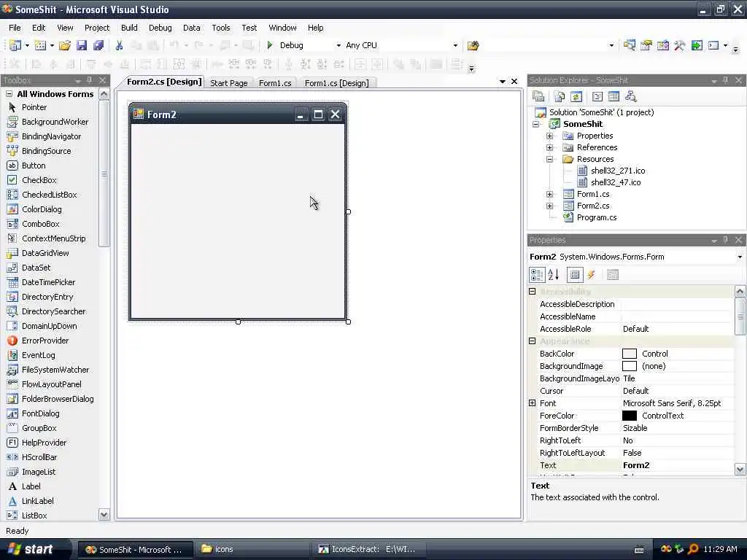Click the Save toolbar icon
The image size is (747, 560).
point(82,45)
